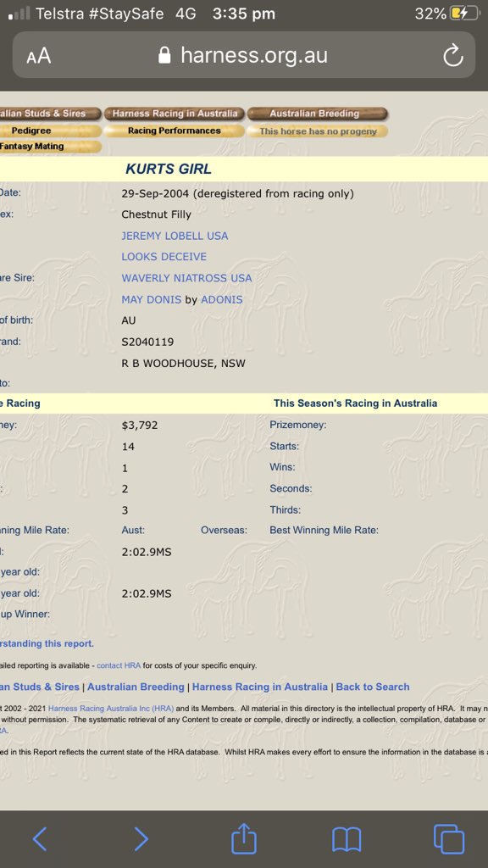The image size is (488, 868).
Task: Open footer link Australian Breeding
Action: tap(136, 687)
